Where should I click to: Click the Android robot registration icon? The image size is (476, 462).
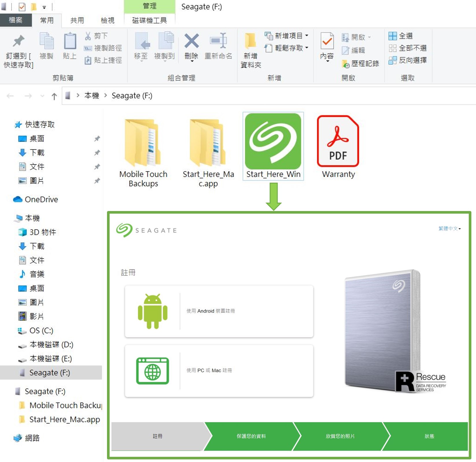[152, 311]
